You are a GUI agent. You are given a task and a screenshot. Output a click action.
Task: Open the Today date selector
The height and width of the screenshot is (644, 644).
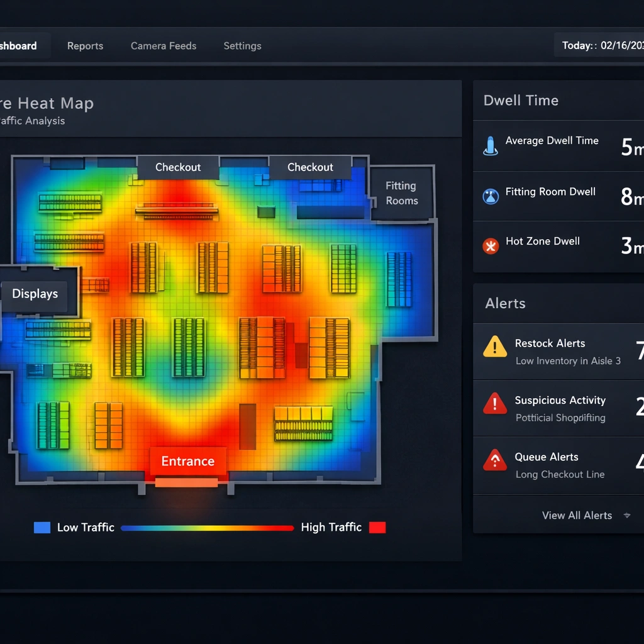(x=602, y=46)
